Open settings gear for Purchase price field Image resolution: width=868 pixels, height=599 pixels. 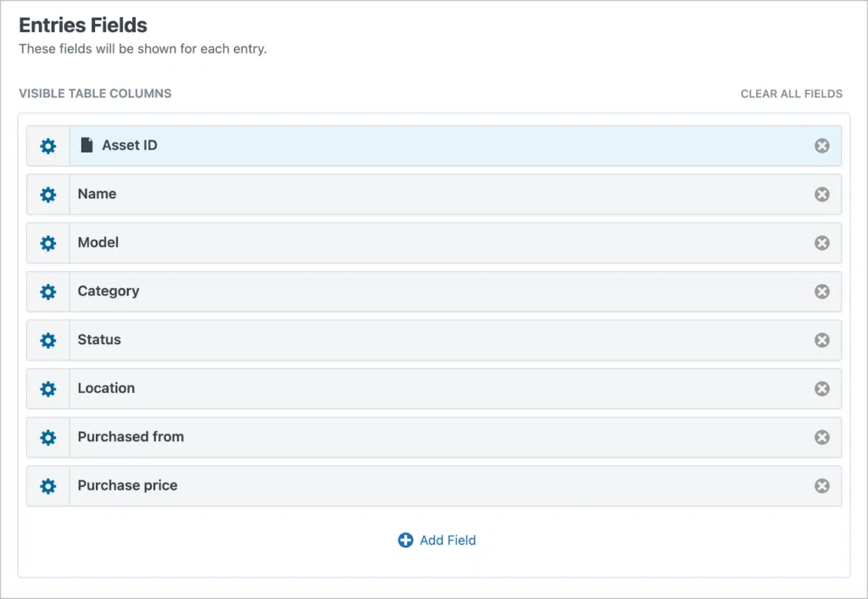(48, 486)
